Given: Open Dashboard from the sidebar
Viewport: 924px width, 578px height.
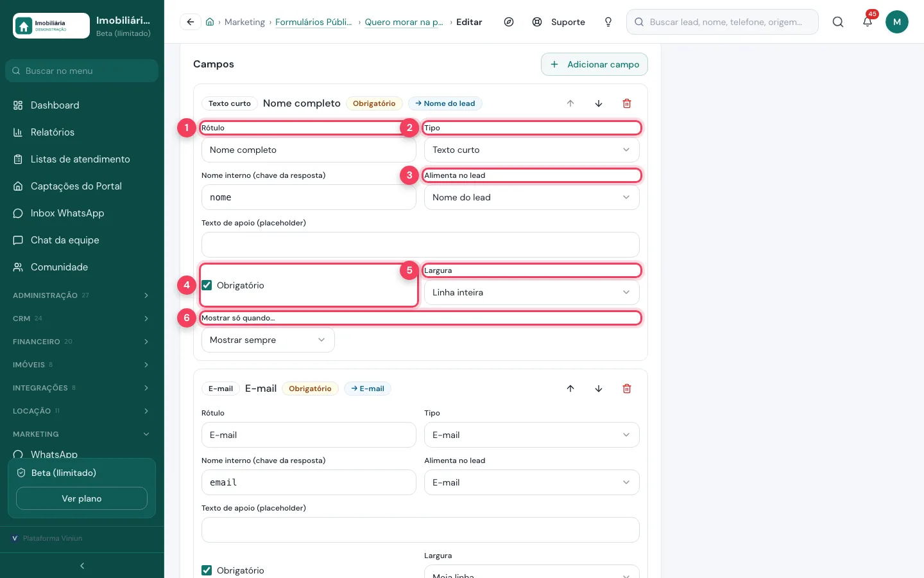Looking at the screenshot, I should (x=82, y=105).
